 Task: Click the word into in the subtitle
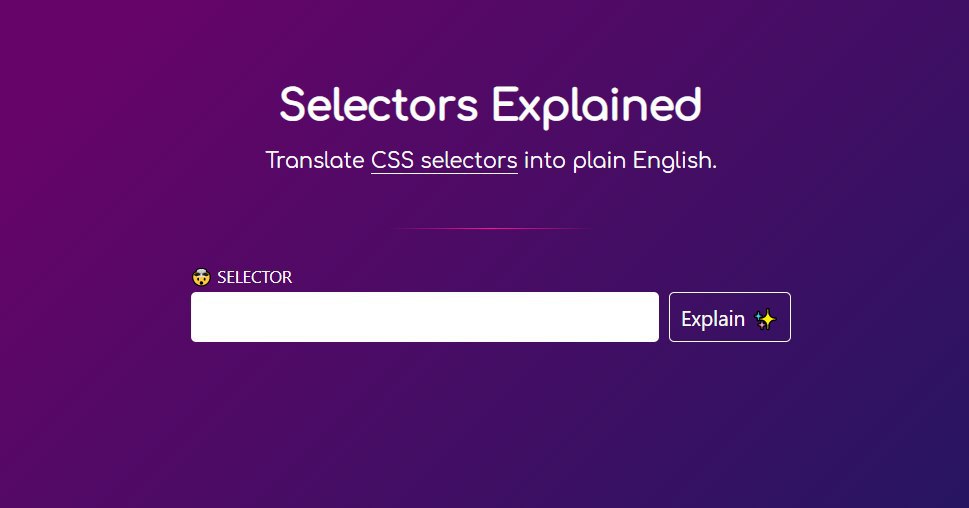[545, 160]
